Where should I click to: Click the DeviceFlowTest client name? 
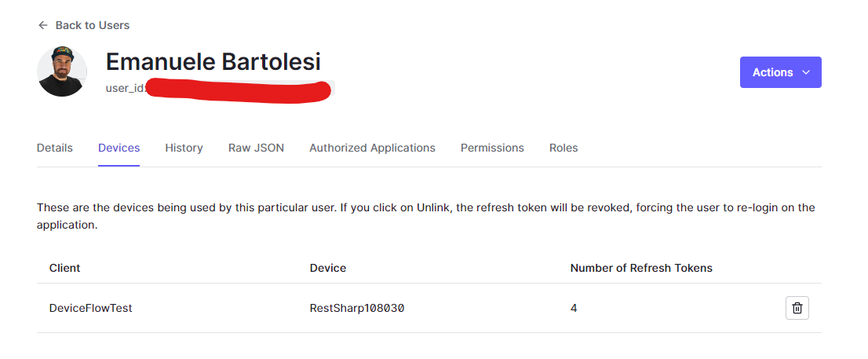pyautogui.click(x=91, y=308)
